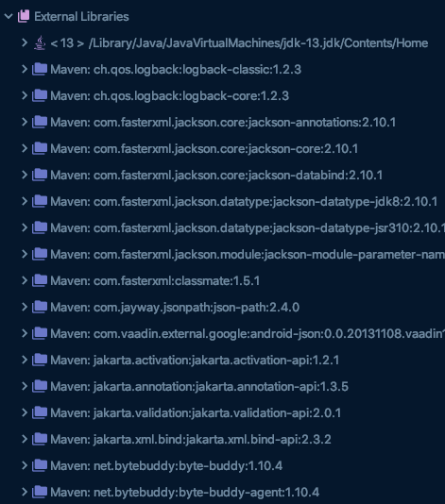Click the External Libraries books icon

click(x=24, y=16)
